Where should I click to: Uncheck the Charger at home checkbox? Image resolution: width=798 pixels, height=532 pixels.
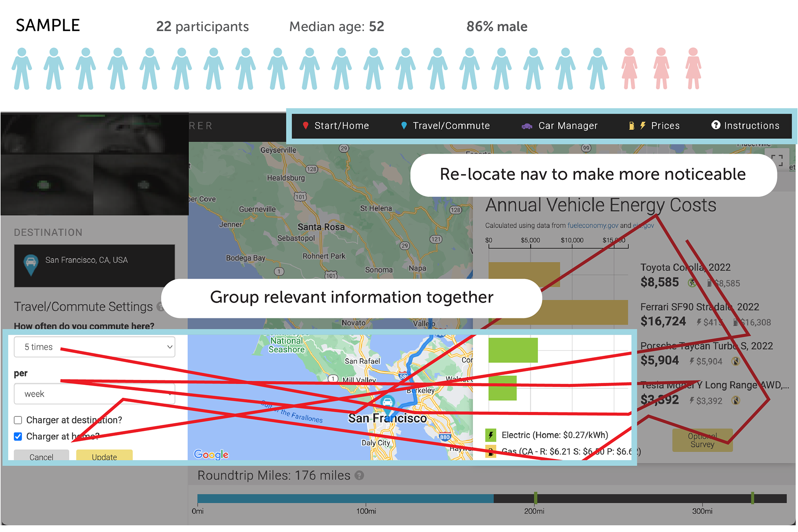(x=18, y=436)
